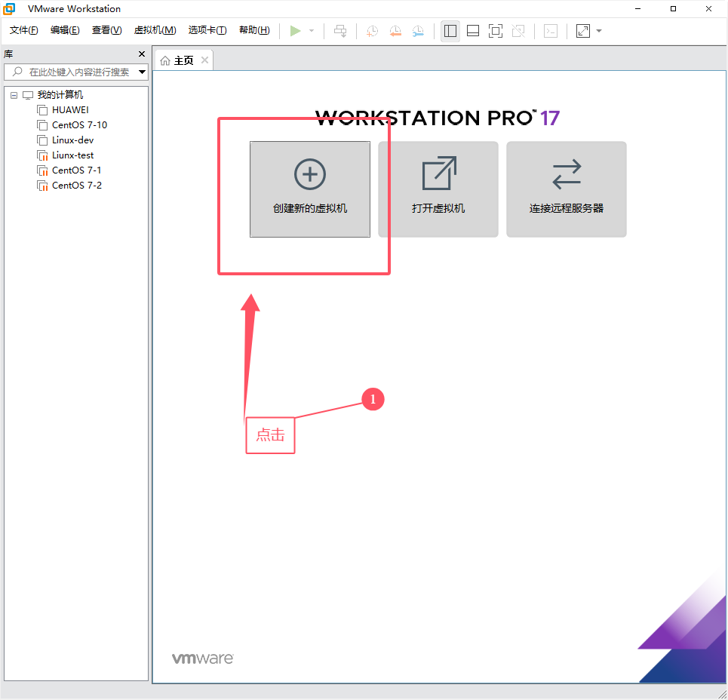Viewport: 728px width, 700px height.
Task: Click the green power-on play button
Action: pyautogui.click(x=295, y=31)
